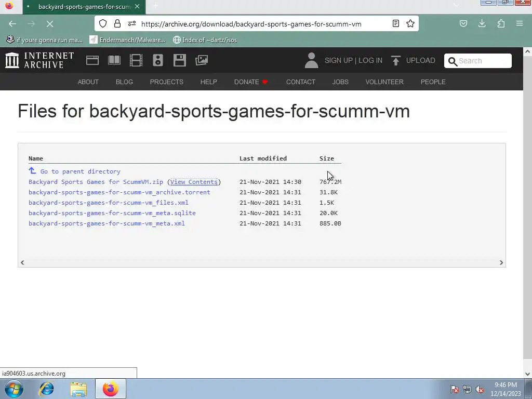Open the Web archive icon in Archive header

[92, 60]
